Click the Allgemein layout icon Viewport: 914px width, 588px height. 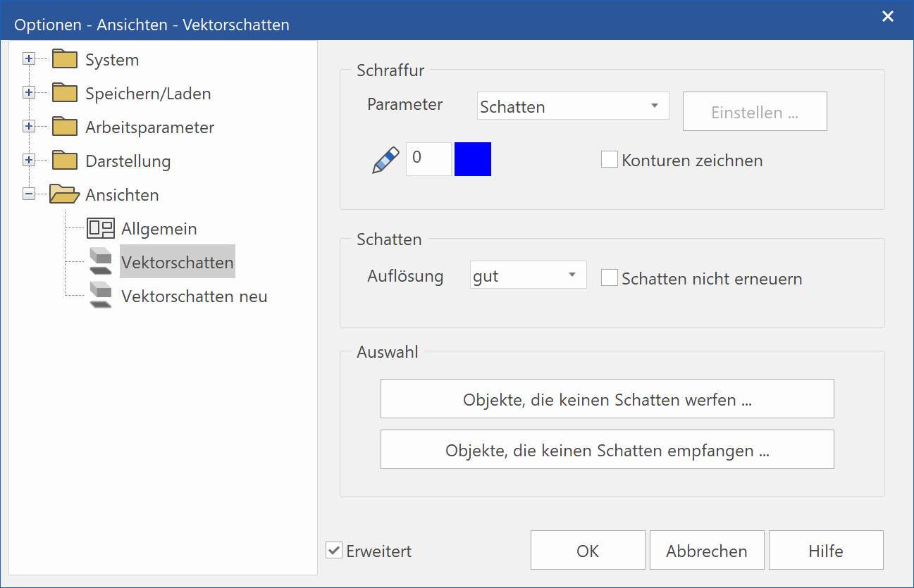(101, 228)
